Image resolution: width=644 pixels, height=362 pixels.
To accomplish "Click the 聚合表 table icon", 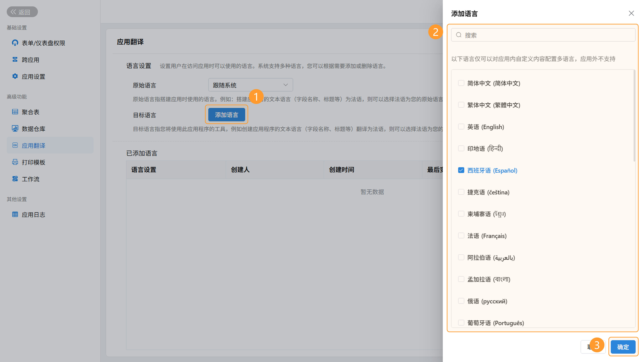I will coord(15,112).
